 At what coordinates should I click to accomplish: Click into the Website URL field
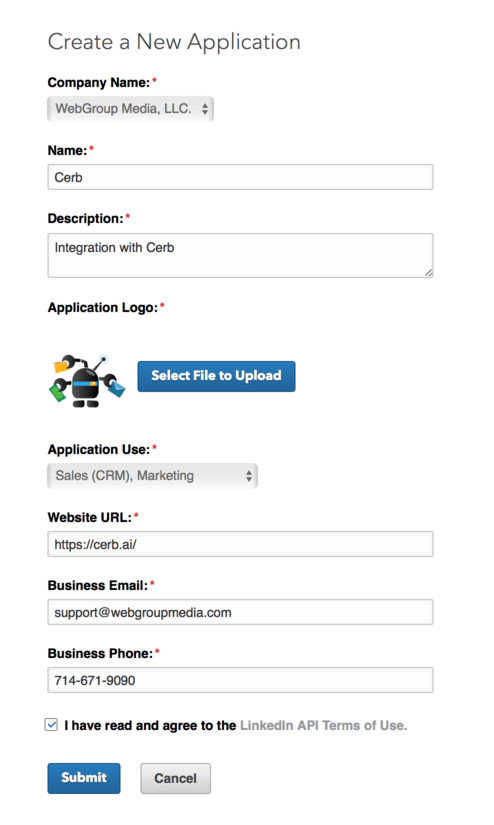(x=240, y=544)
